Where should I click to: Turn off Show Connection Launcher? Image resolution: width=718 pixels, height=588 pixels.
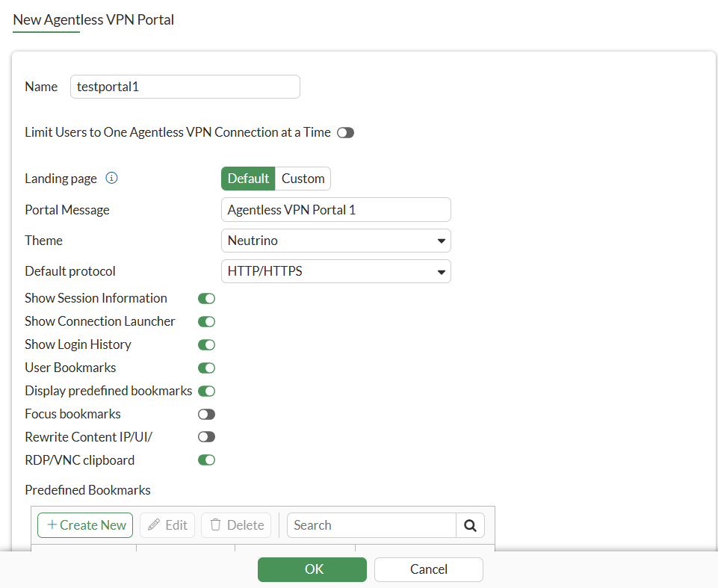tap(206, 321)
